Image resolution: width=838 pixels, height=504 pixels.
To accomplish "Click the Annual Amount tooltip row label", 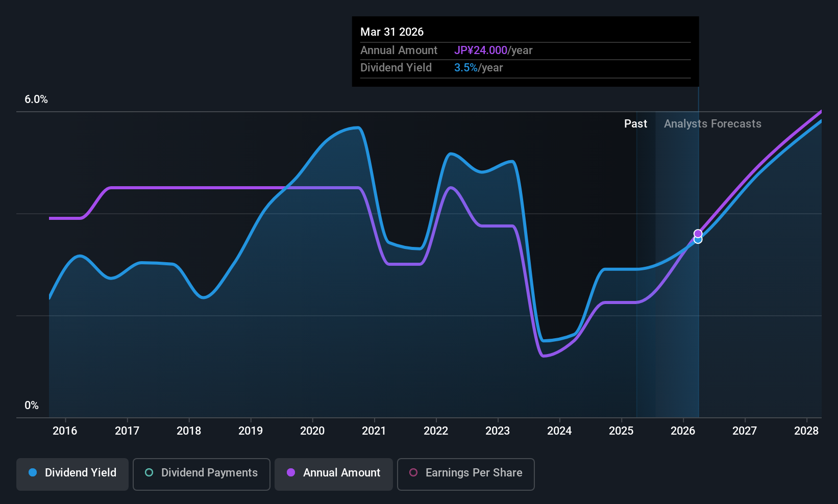I will coord(399,50).
